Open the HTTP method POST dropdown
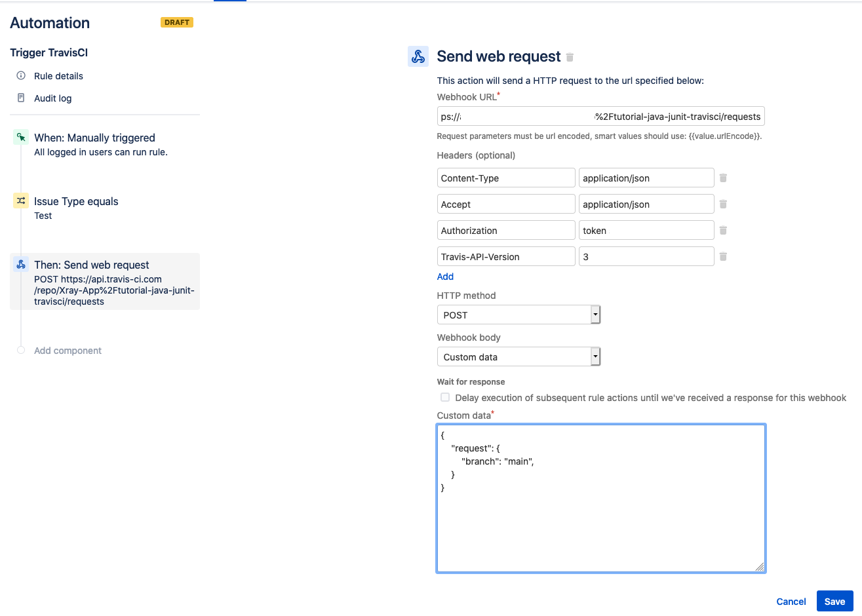The image size is (862, 616). coord(519,315)
